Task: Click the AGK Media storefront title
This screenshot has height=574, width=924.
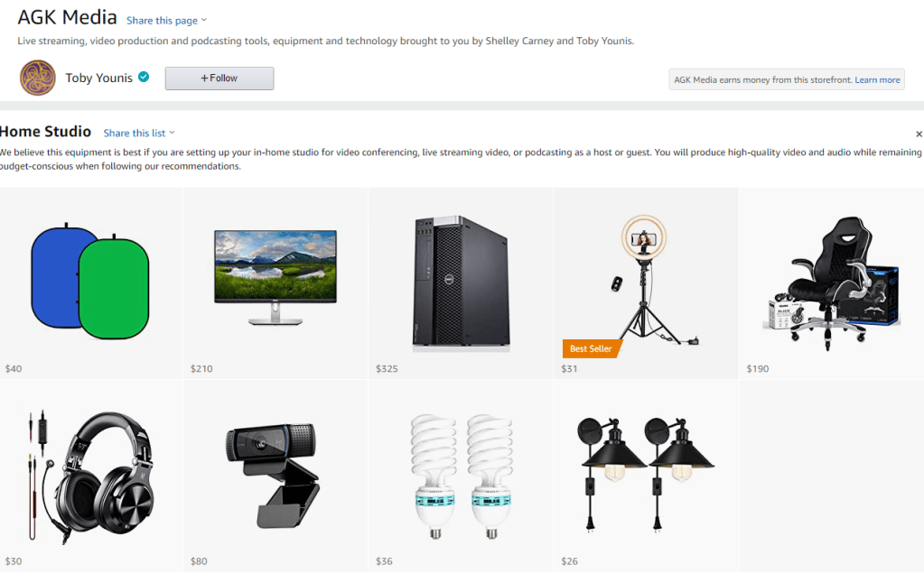Action: 67,18
